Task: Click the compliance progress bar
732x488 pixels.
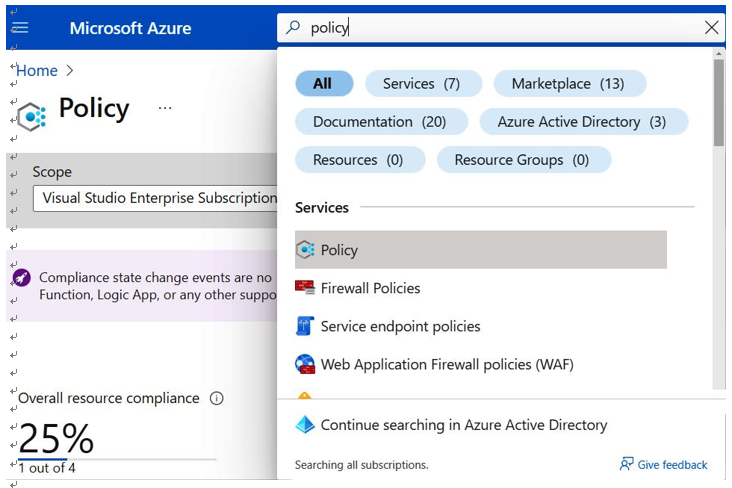Action: (x=117, y=460)
